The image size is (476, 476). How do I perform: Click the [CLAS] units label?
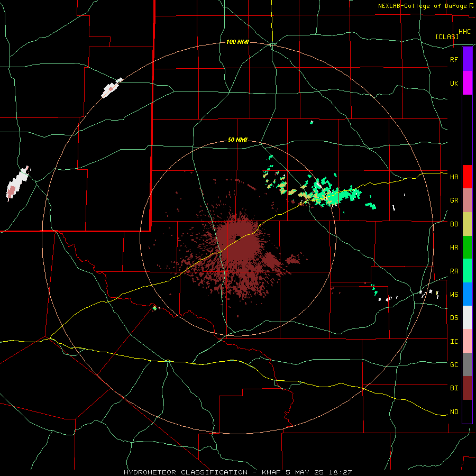[x=447, y=36]
